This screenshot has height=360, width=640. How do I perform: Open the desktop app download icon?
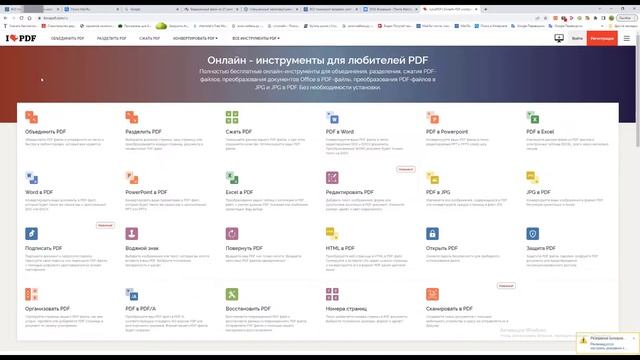click(x=559, y=38)
